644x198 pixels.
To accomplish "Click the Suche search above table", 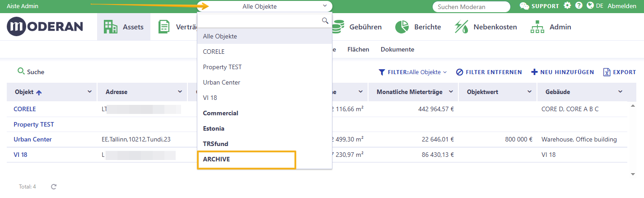I will click(x=31, y=72).
